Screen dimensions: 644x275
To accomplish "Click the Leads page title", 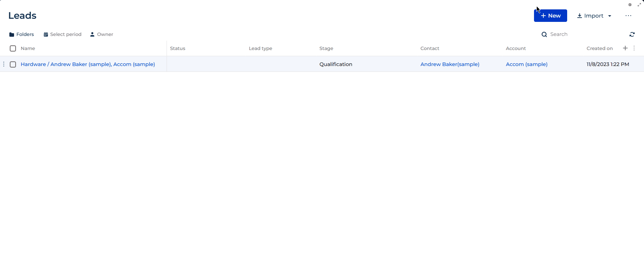I will click(x=22, y=16).
